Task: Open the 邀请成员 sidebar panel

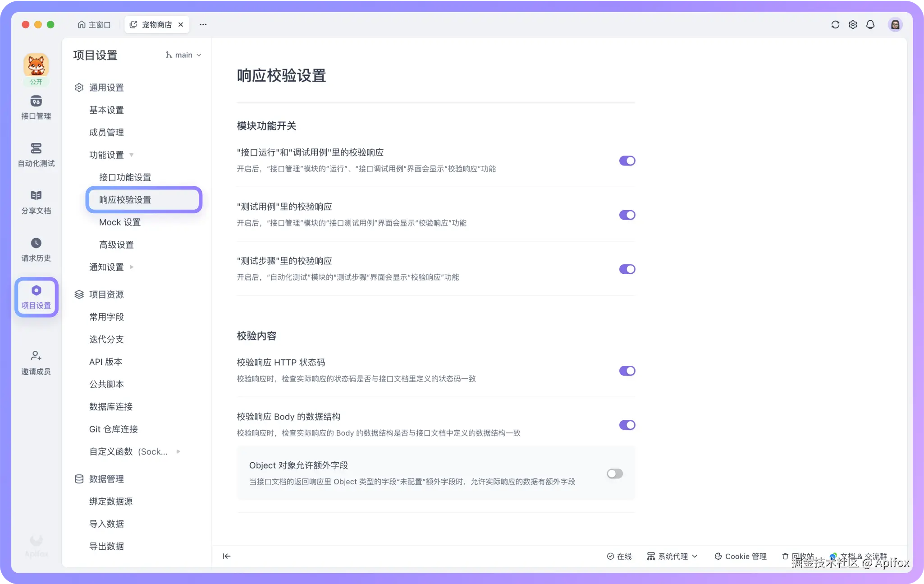Action: (36, 363)
